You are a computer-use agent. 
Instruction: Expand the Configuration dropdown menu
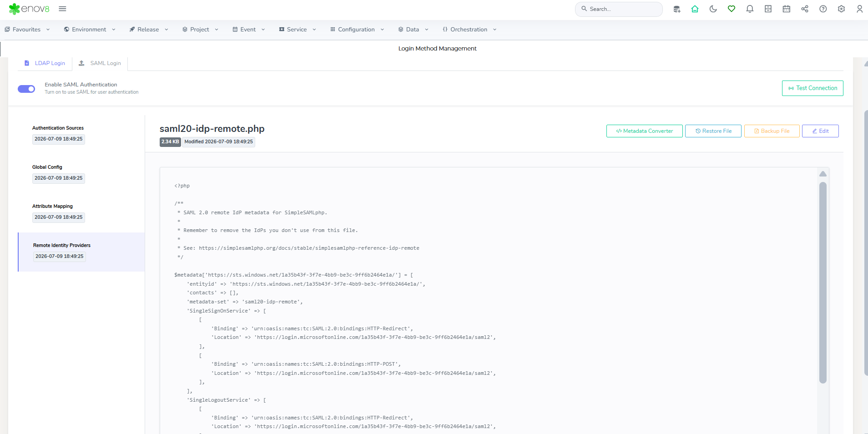coord(357,30)
